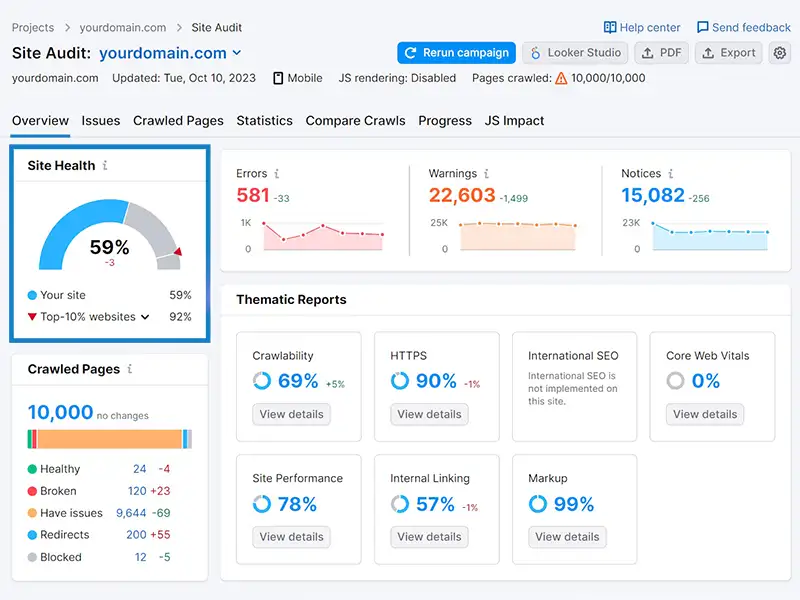Click Redirects blue dot legend
This screenshot has width=800, height=600.
click(32, 535)
